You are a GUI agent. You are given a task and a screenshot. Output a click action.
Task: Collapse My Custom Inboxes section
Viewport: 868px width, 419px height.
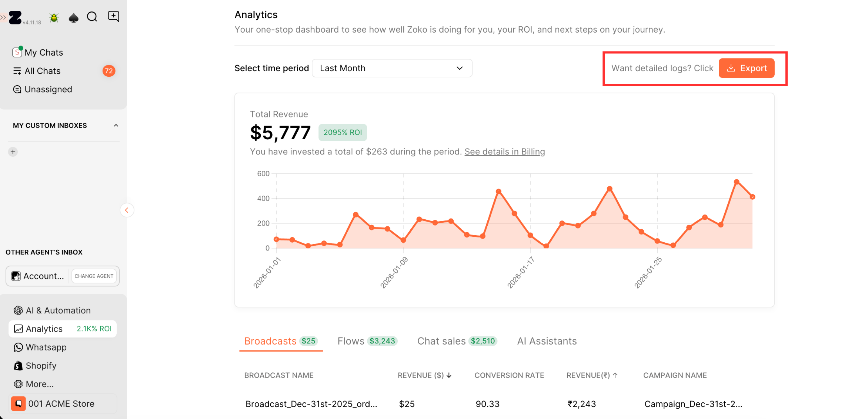116,126
